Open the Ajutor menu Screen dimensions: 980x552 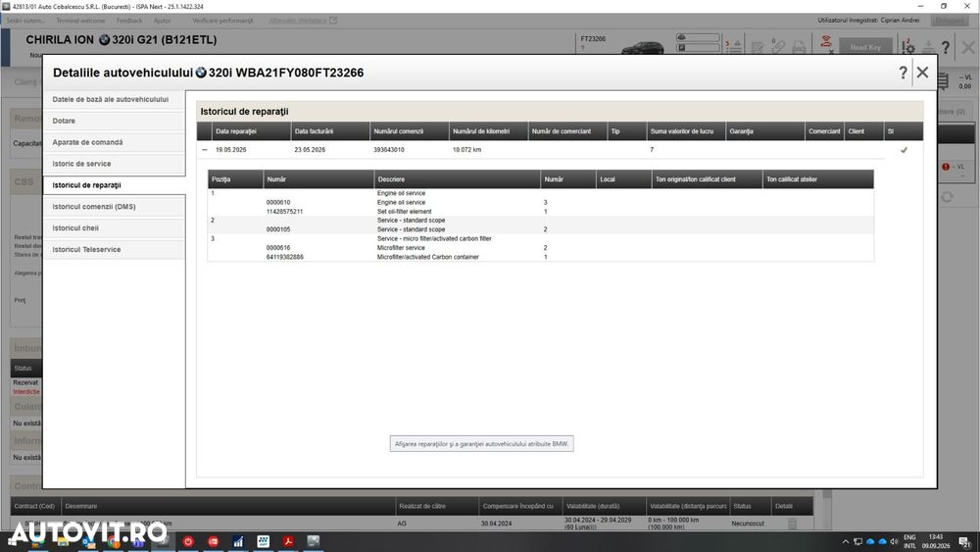tap(163, 21)
